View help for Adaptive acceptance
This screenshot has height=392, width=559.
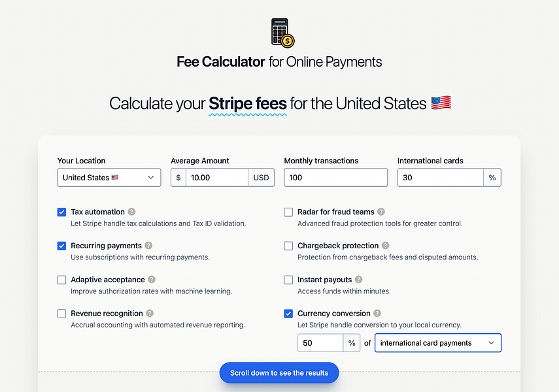click(151, 280)
